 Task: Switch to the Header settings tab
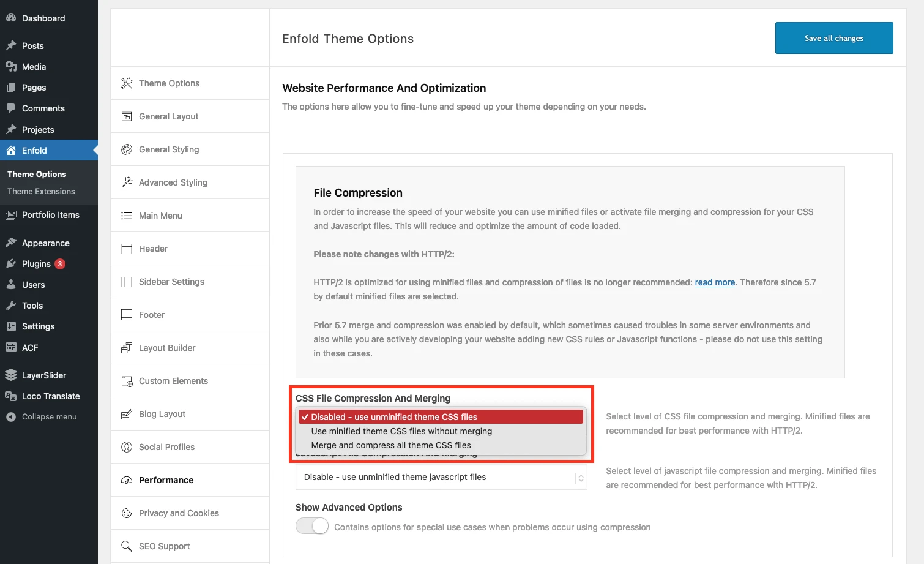pyautogui.click(x=153, y=249)
